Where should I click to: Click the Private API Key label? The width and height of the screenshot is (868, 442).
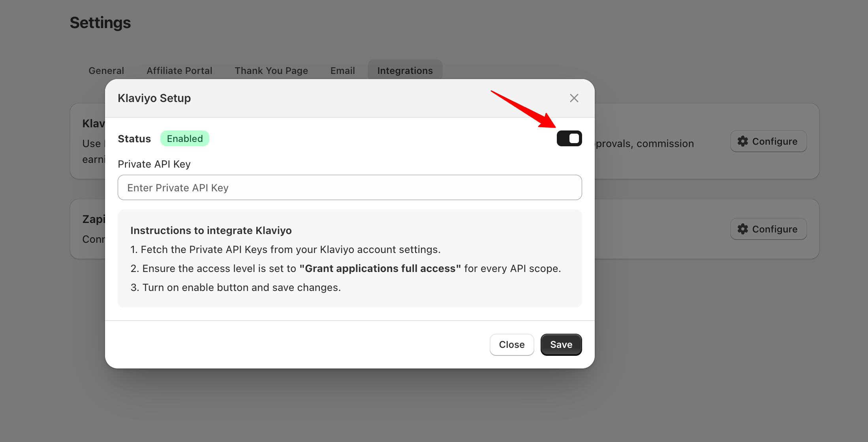point(154,164)
